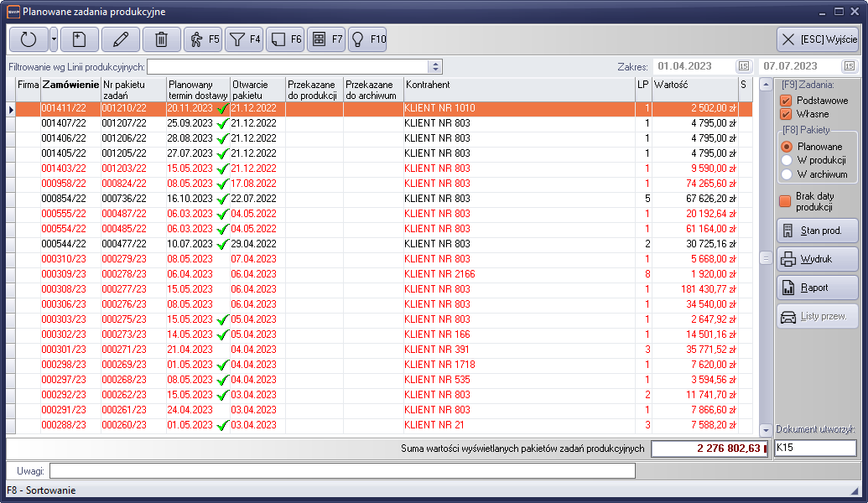Viewport: 868px width, 503px height.
Task: Select the W archiwum radio option
Action: 787,174
